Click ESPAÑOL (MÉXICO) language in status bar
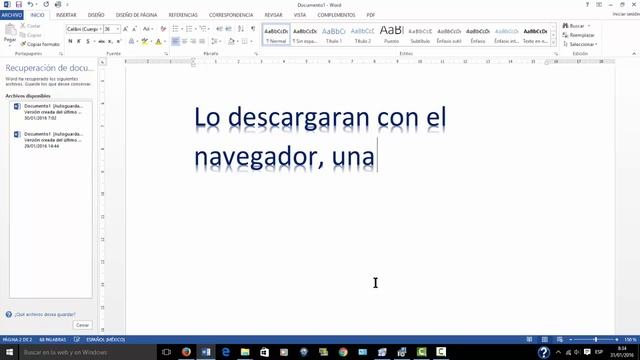640x360 pixels. pos(106,340)
